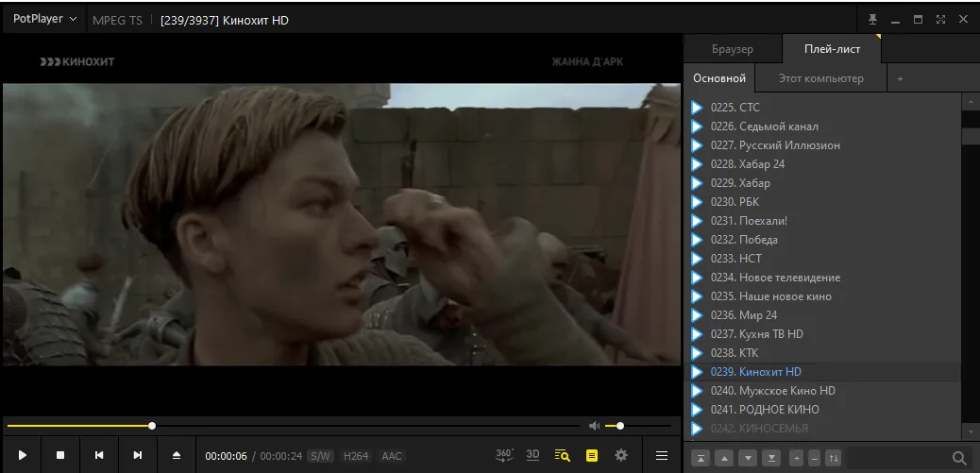Select 0231. Поехали! channel

pyautogui.click(x=822, y=221)
